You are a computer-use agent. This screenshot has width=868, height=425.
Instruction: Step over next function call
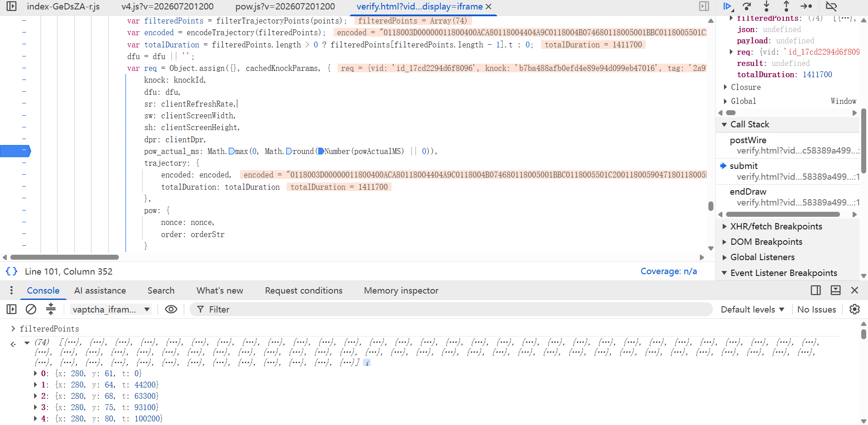747,6
